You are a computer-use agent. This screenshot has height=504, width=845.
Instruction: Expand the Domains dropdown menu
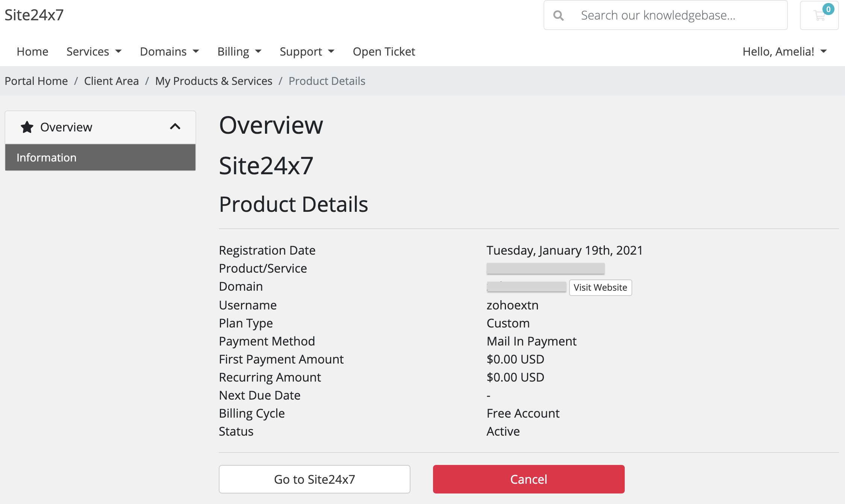point(169,51)
